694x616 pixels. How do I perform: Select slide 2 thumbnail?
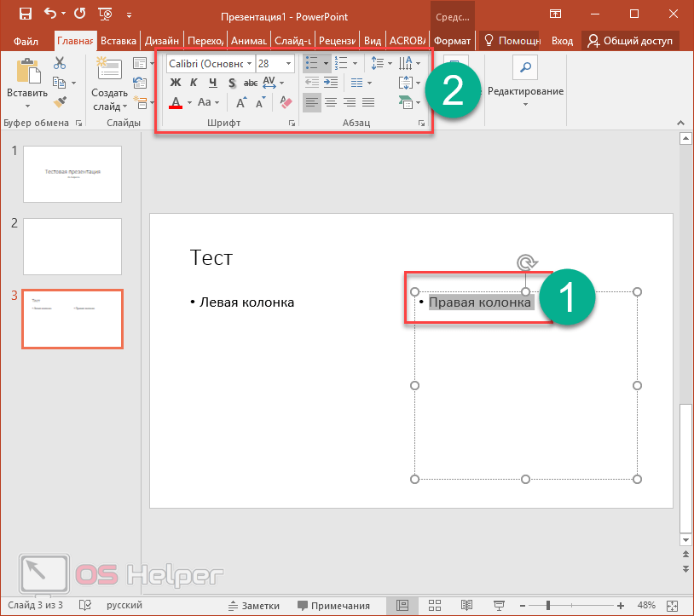pyautogui.click(x=72, y=246)
